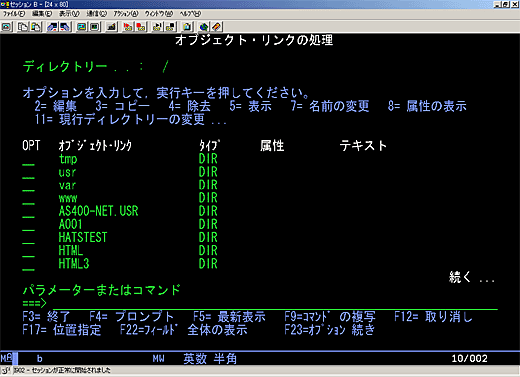Viewport: 520px width, 377px height.
Task: Open the ヘルプ(H) menu
Action: (190, 14)
